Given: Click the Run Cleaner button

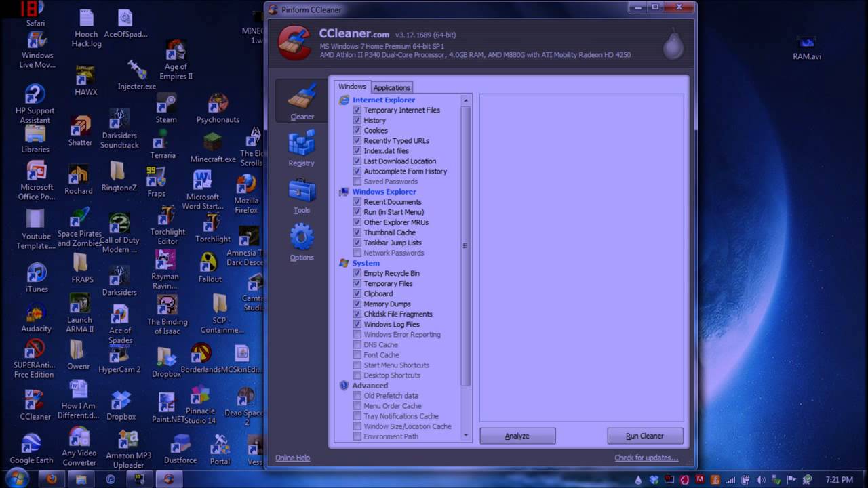Looking at the screenshot, I should (x=645, y=436).
